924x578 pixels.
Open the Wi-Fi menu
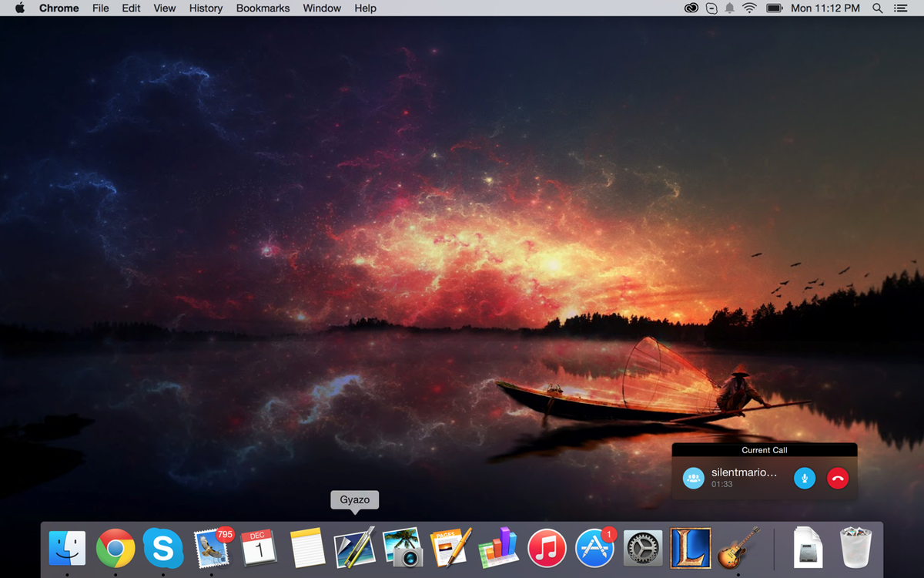coord(749,8)
